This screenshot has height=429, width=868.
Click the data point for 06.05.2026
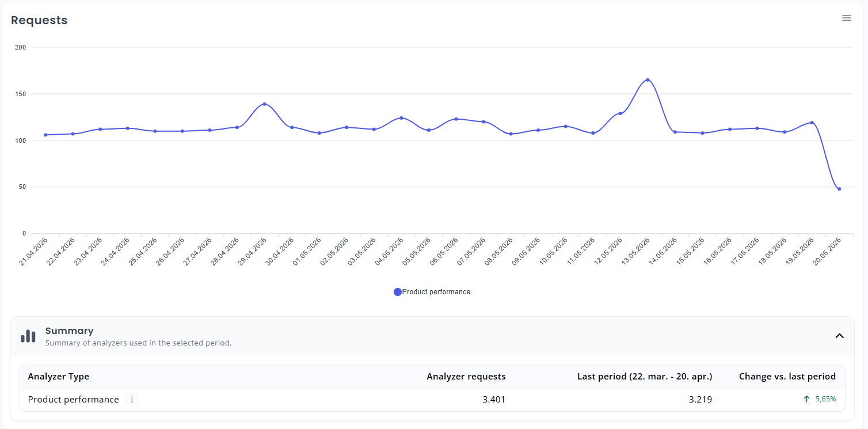click(x=456, y=119)
